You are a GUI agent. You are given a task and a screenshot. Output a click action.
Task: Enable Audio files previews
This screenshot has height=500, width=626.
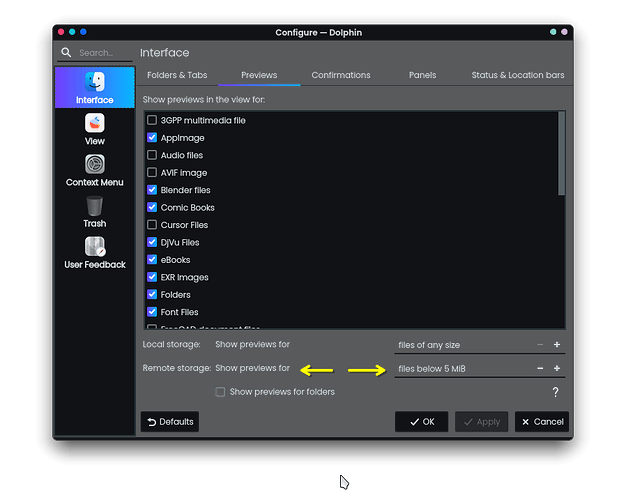(152, 155)
